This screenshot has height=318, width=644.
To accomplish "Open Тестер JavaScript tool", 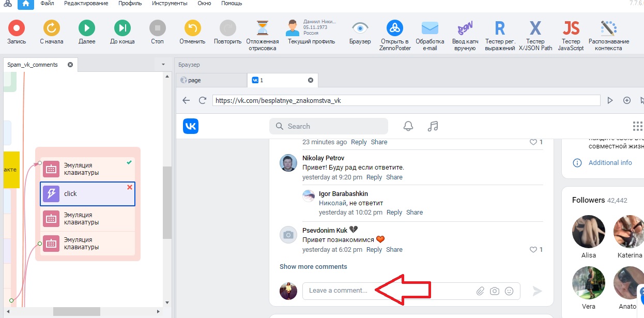I will click(x=571, y=35).
